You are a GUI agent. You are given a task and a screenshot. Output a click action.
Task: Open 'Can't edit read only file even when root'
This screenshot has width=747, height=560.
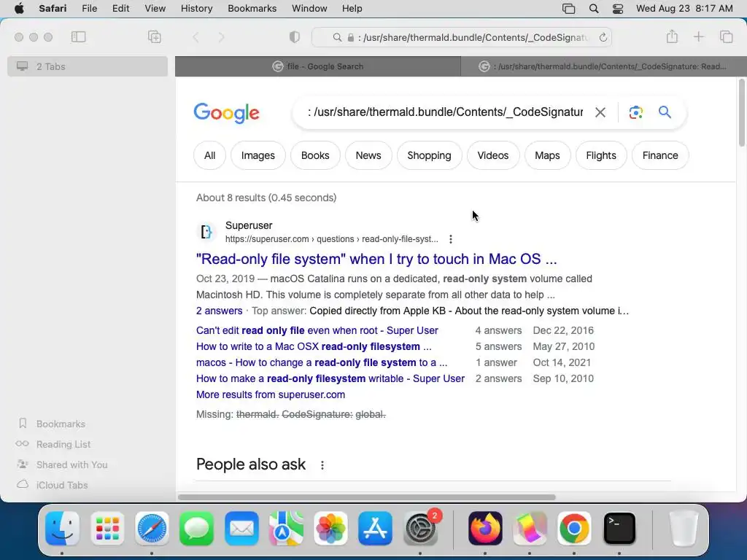317,330
